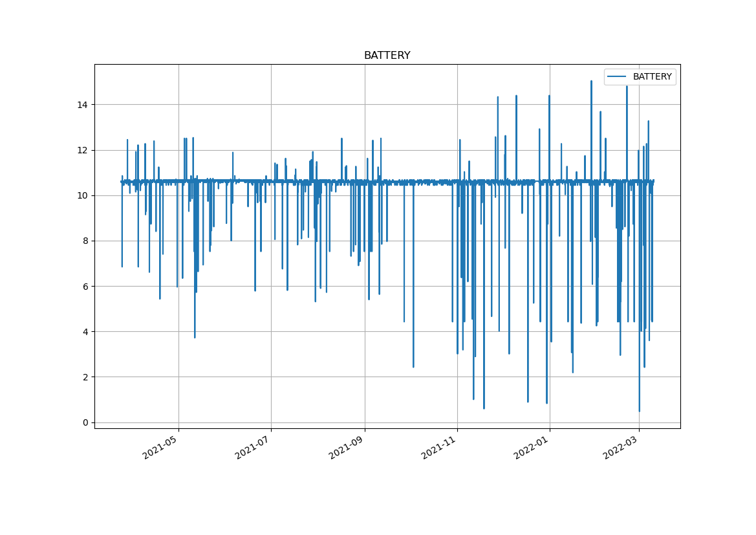The height and width of the screenshot is (535, 756).
Task: Click the BATTERY chart title
Action: click(387, 56)
